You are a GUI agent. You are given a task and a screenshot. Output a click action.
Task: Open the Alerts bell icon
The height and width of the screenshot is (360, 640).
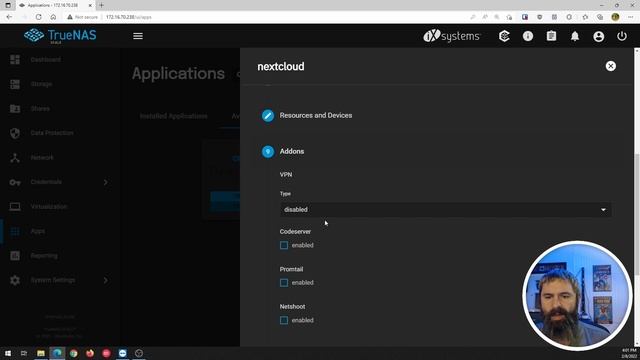point(575,36)
